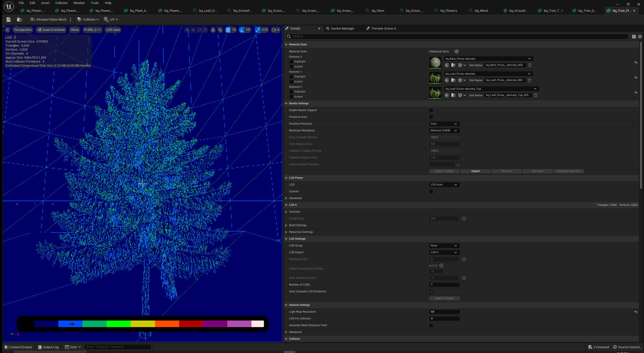Activate the scale gizmo tool

click(x=205, y=30)
